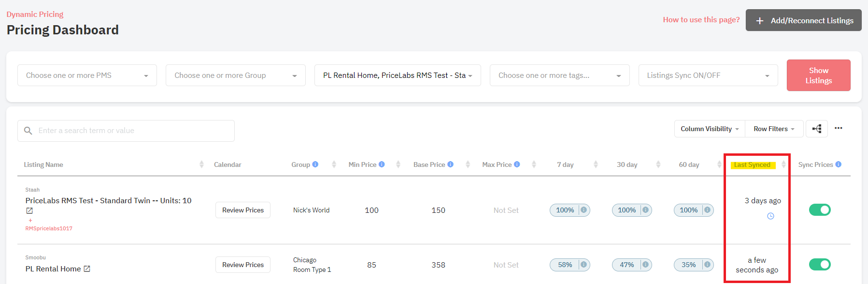Click the Min Price info icon
Image resolution: width=868 pixels, height=284 pixels.
pyautogui.click(x=382, y=164)
